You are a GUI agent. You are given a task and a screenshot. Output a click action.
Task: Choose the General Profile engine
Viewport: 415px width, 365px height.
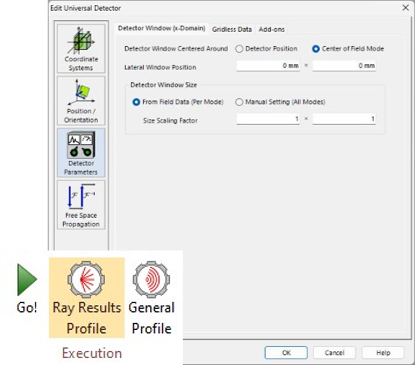tap(152, 298)
